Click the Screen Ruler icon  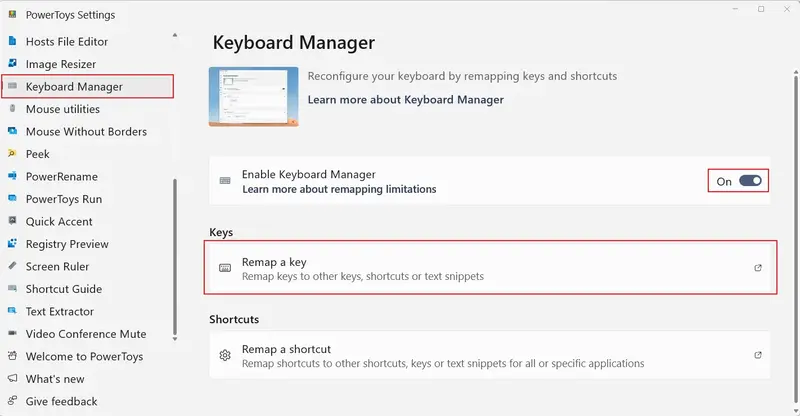click(x=13, y=267)
